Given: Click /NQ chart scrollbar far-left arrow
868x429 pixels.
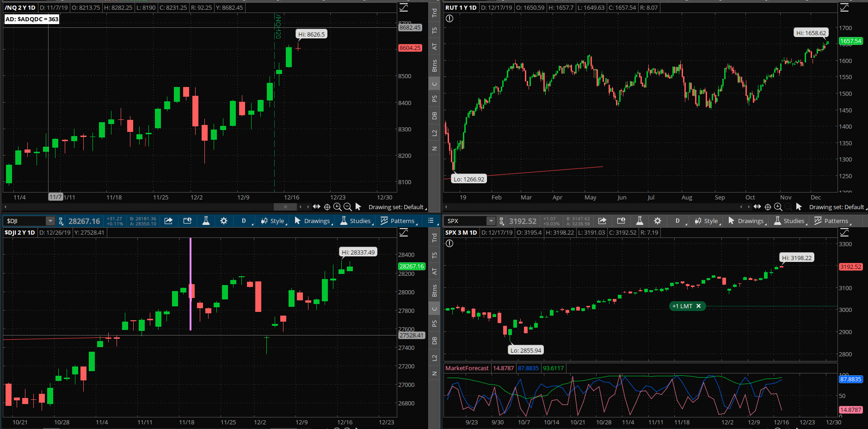Looking at the screenshot, I should (5, 206).
